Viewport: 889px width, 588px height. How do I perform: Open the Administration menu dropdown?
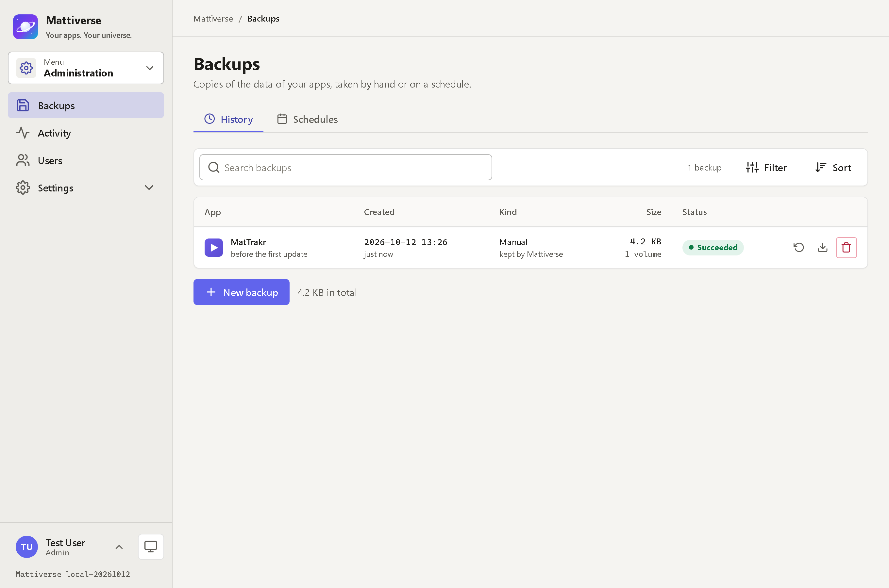(86, 68)
